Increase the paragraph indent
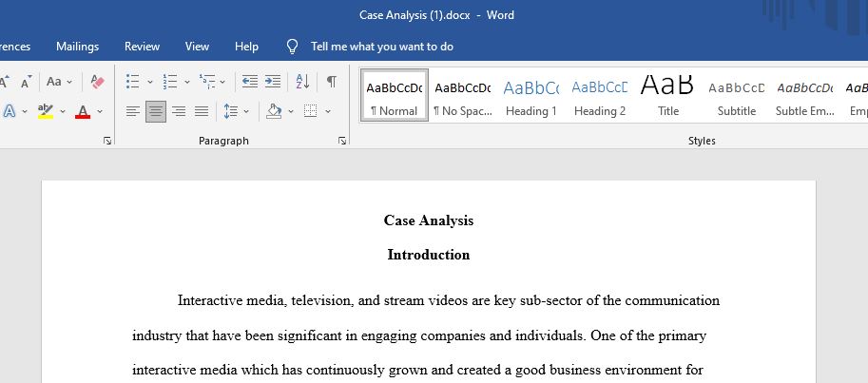The height and width of the screenshot is (383, 868). tap(272, 82)
